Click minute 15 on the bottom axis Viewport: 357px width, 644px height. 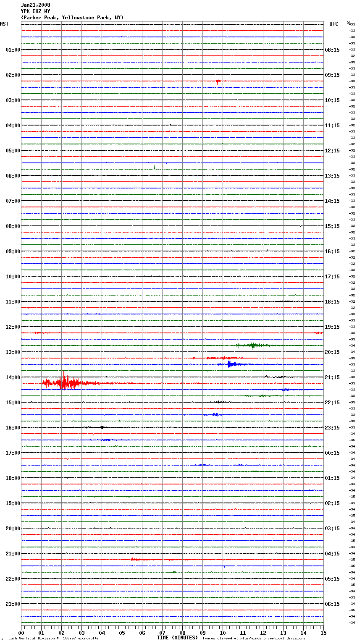click(x=323, y=633)
